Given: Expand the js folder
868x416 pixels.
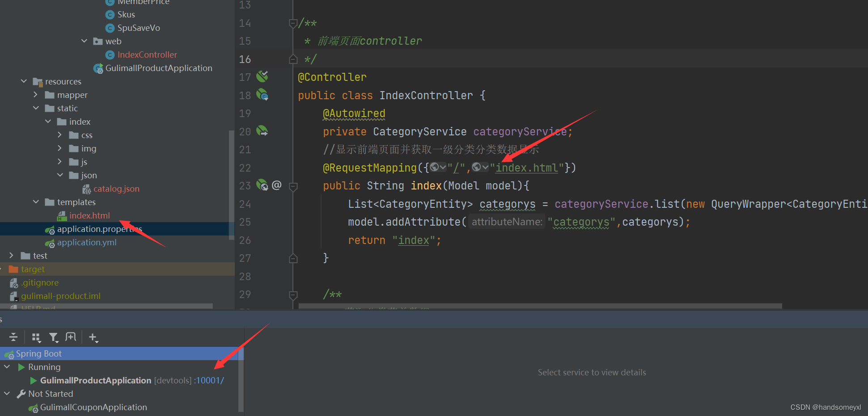Looking at the screenshot, I should click(x=60, y=162).
